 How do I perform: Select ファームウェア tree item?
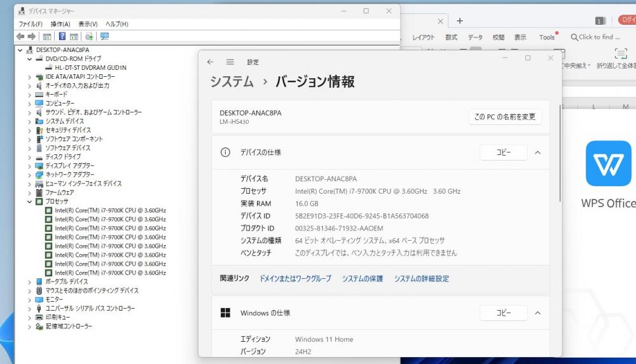tap(60, 193)
